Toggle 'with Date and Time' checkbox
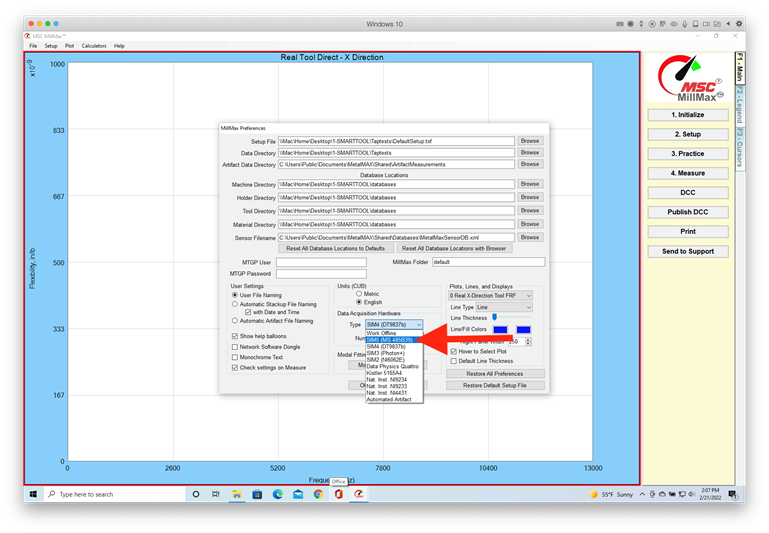The image size is (769, 533). 248,312
